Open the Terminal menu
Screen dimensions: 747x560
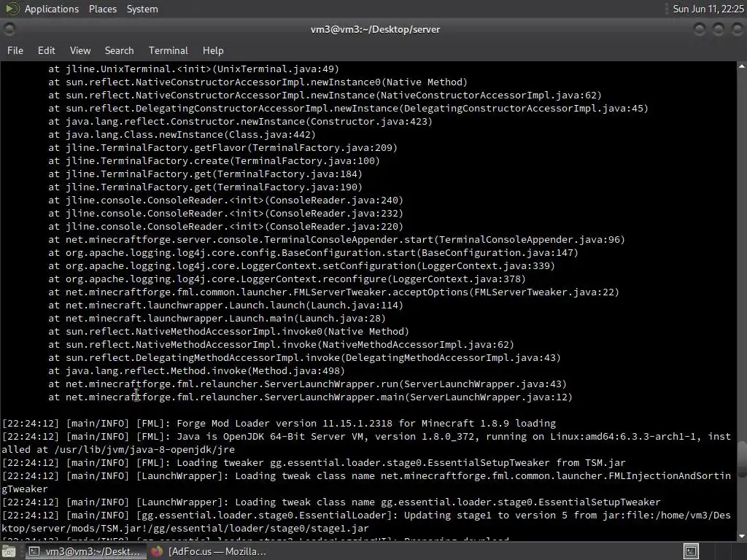pyautogui.click(x=169, y=50)
